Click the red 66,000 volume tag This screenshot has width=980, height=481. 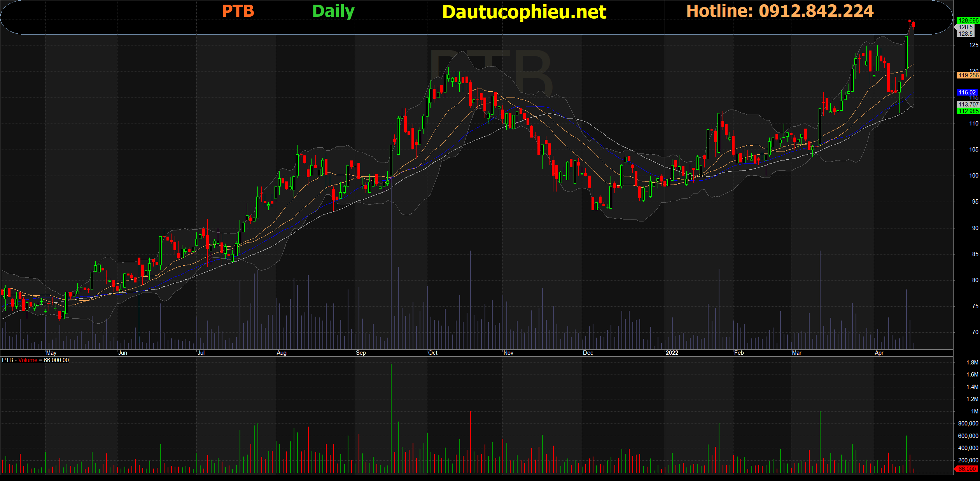[967, 469]
